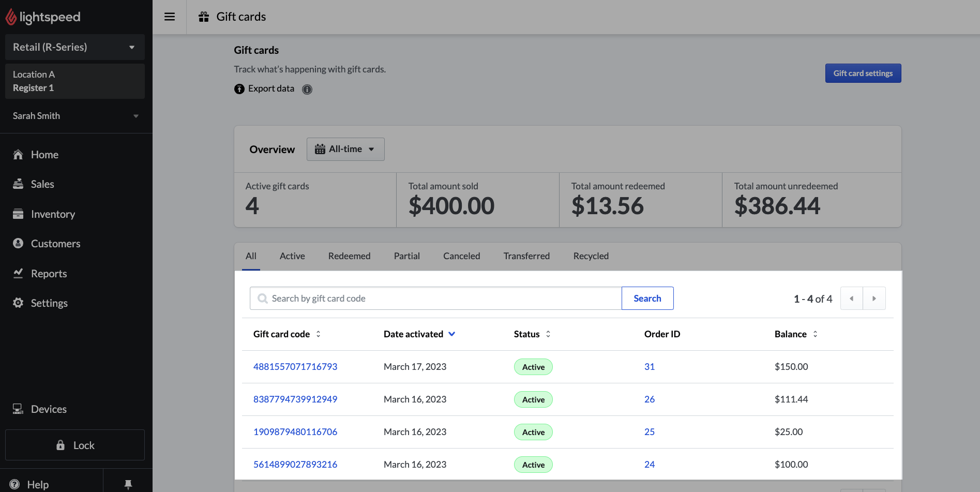Switch to the All tab
The height and width of the screenshot is (492, 980).
(x=251, y=256)
